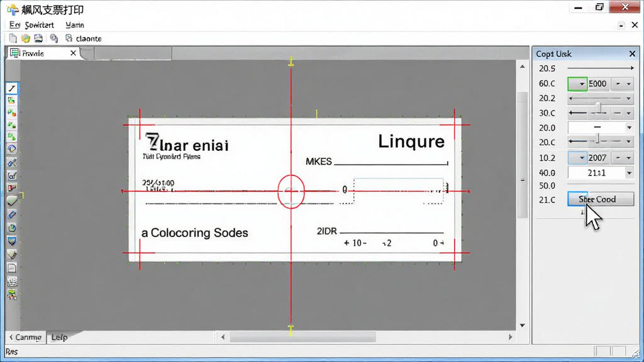Screen dimensions: 644x362
Task: Click the blank page icon in left toolbar
Action: [x=12, y=268]
